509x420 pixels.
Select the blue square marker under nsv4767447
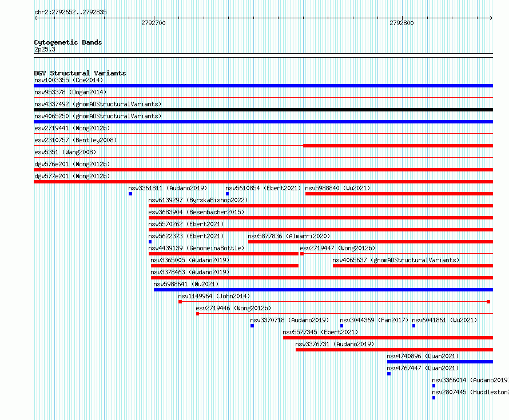[389, 374]
